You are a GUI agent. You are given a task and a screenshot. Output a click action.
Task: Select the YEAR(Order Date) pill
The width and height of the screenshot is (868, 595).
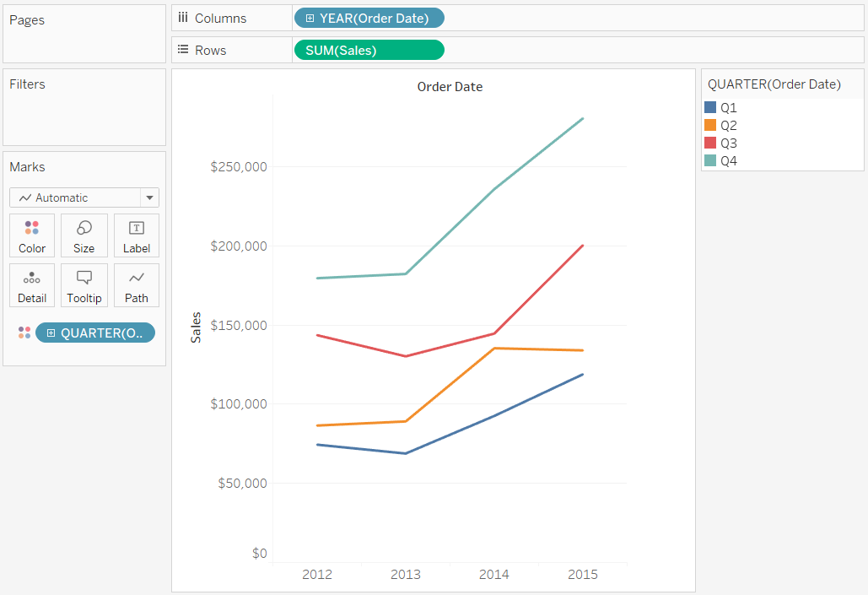coord(369,19)
